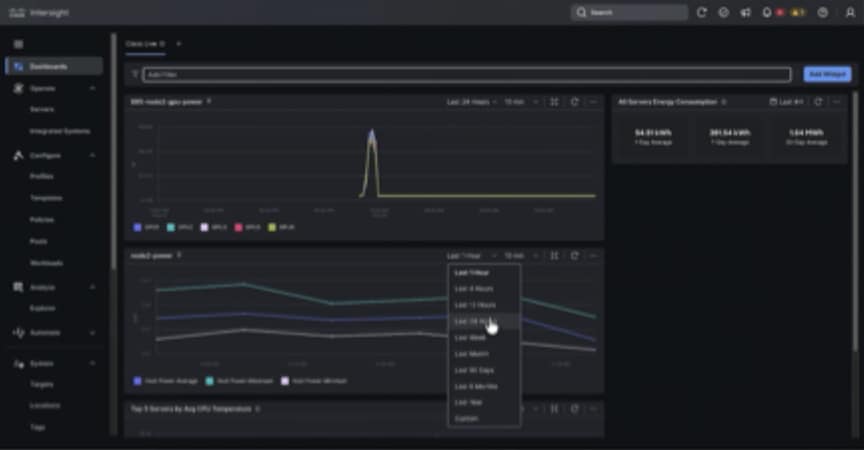Select Last Month in dropdown

(x=484, y=354)
